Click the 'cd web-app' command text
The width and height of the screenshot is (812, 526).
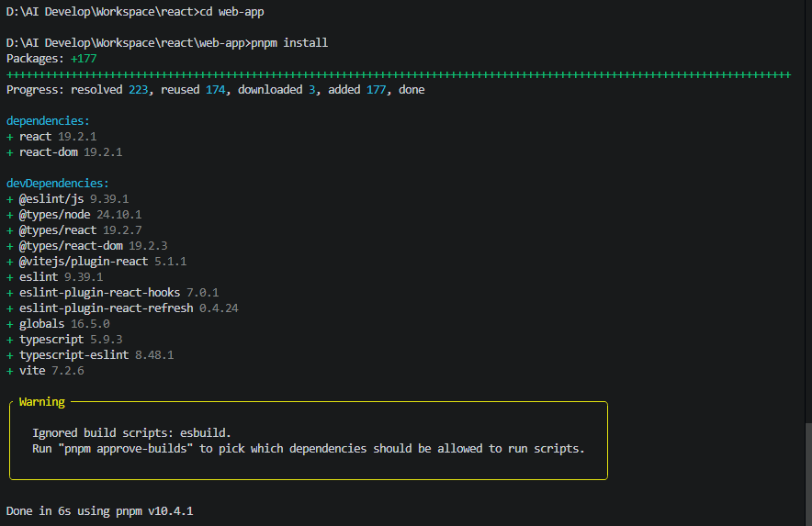[x=232, y=12]
